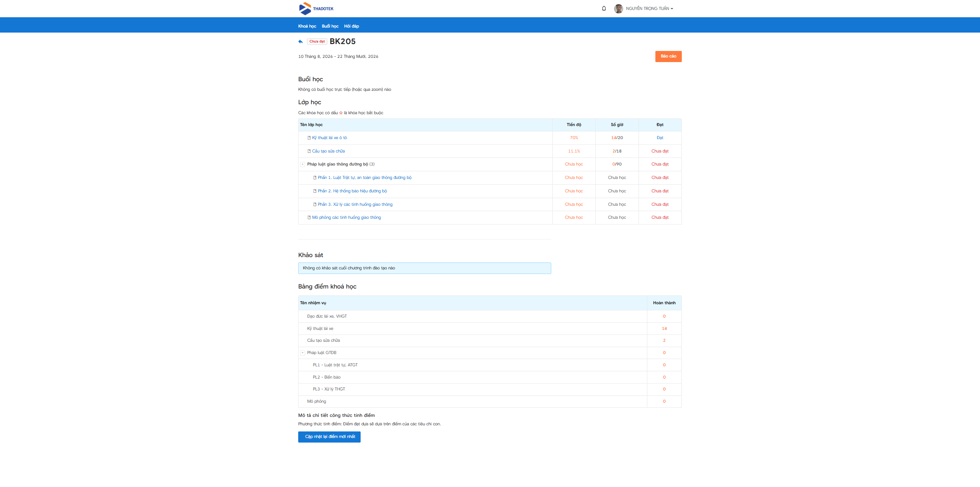980x487 pixels.
Task: Open Phần 3. Xử lý các tình huống giao thông
Action: pyautogui.click(x=355, y=205)
